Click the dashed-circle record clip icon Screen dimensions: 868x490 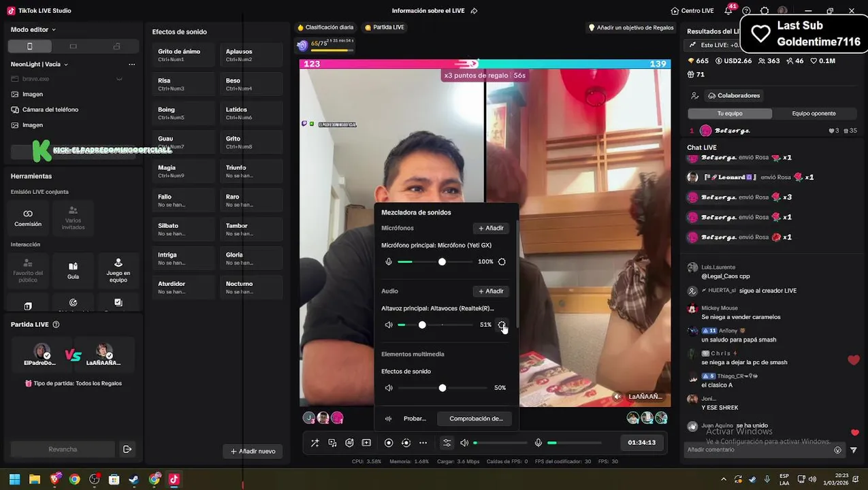(406, 443)
